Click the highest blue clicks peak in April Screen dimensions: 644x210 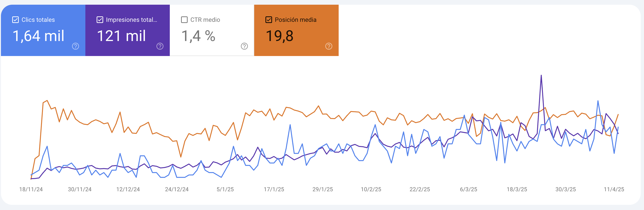tap(598, 101)
